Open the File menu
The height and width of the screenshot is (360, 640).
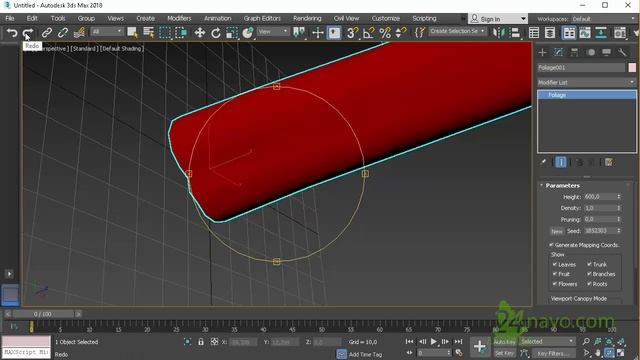tap(10, 18)
